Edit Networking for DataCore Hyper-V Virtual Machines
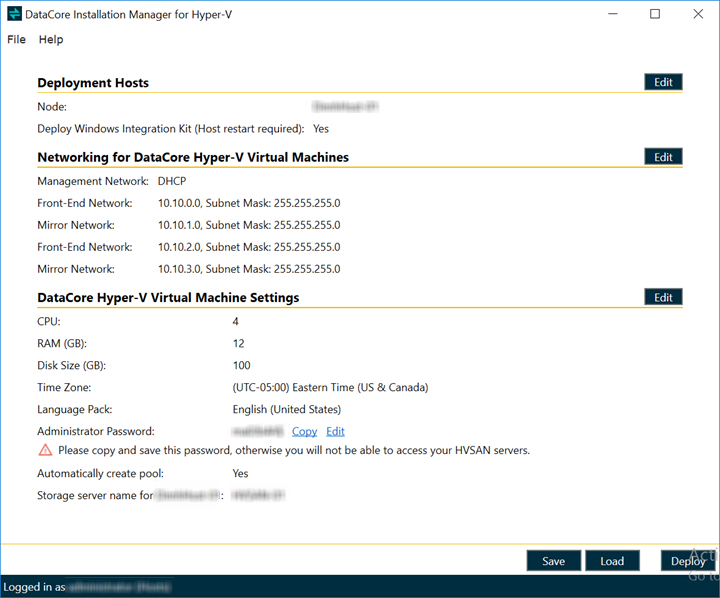The width and height of the screenshot is (720, 598). tap(663, 157)
